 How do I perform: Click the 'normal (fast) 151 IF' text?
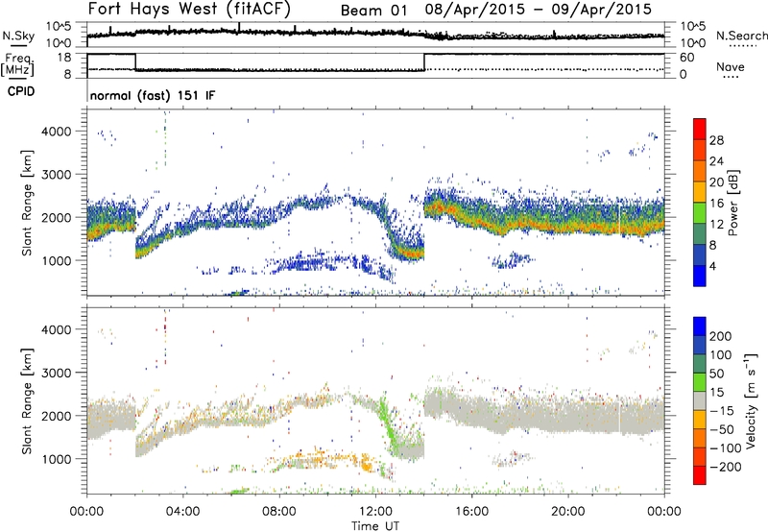(x=153, y=95)
